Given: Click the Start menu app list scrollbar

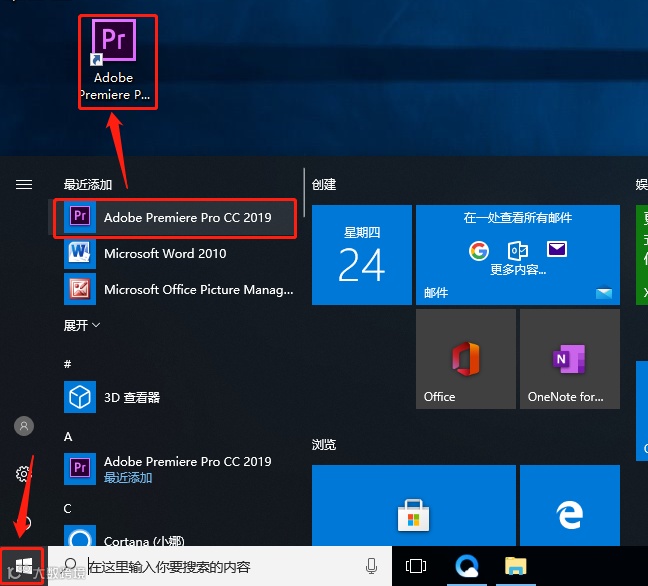Looking at the screenshot, I should (304, 193).
